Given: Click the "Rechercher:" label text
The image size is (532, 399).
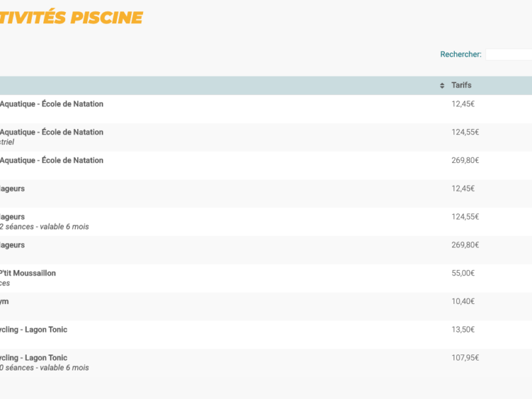Looking at the screenshot, I should [460, 55].
